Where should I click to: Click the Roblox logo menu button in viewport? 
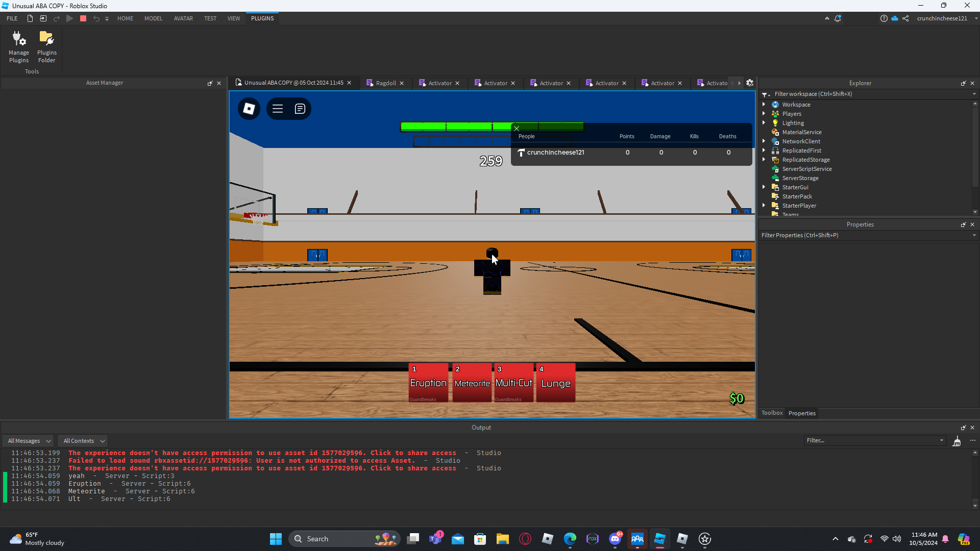tap(249, 109)
